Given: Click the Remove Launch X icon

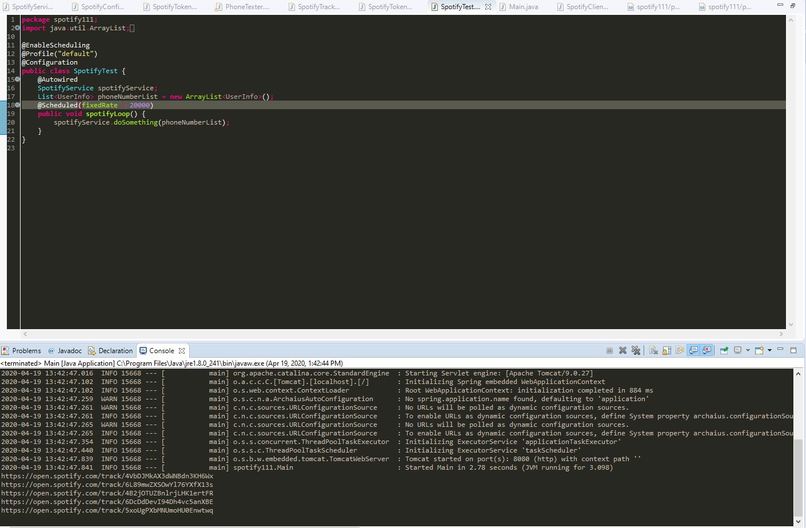Looking at the screenshot, I should [622, 350].
